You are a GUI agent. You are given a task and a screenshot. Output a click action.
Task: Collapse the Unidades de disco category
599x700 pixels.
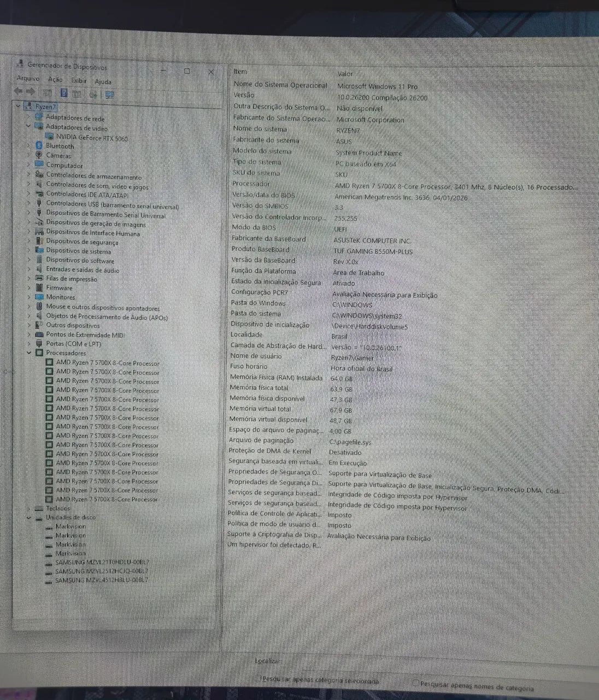(x=29, y=517)
